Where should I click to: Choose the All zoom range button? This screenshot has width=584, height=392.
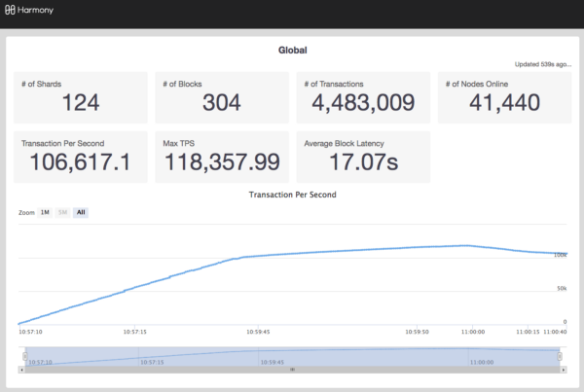(x=80, y=212)
